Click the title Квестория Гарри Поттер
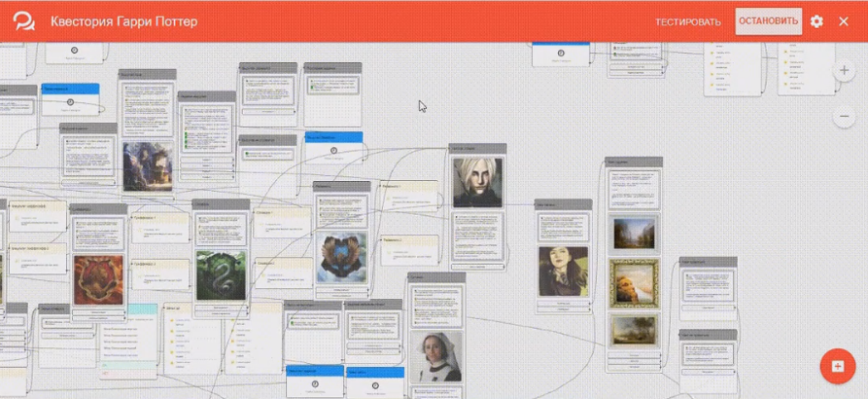This screenshot has height=399, width=868. tap(123, 21)
